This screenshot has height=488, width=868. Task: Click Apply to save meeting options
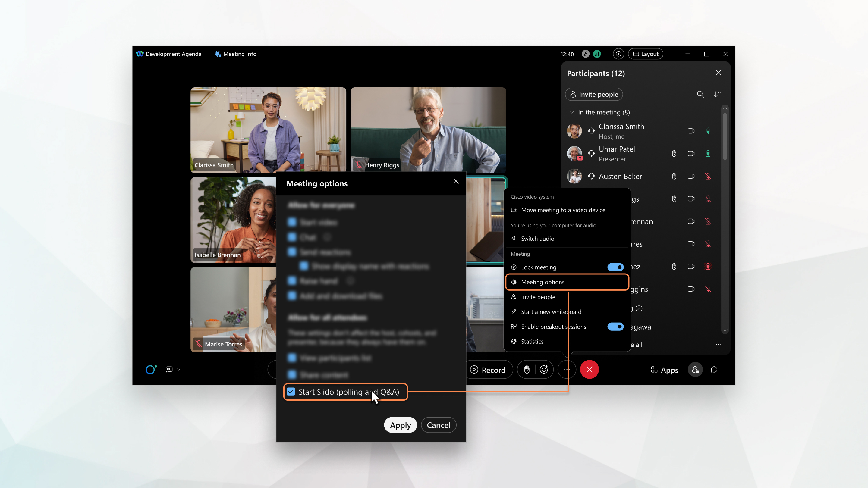pos(400,425)
